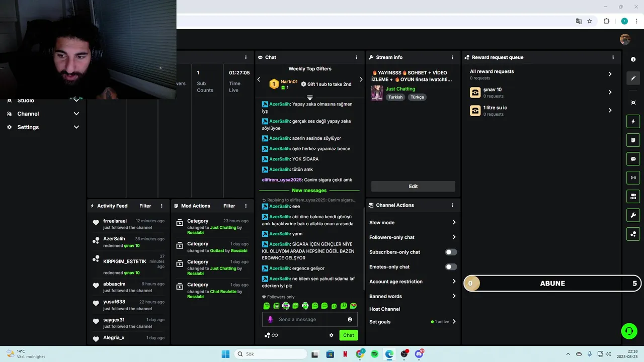Toggle the camera widget icon in sidebar

point(633,196)
